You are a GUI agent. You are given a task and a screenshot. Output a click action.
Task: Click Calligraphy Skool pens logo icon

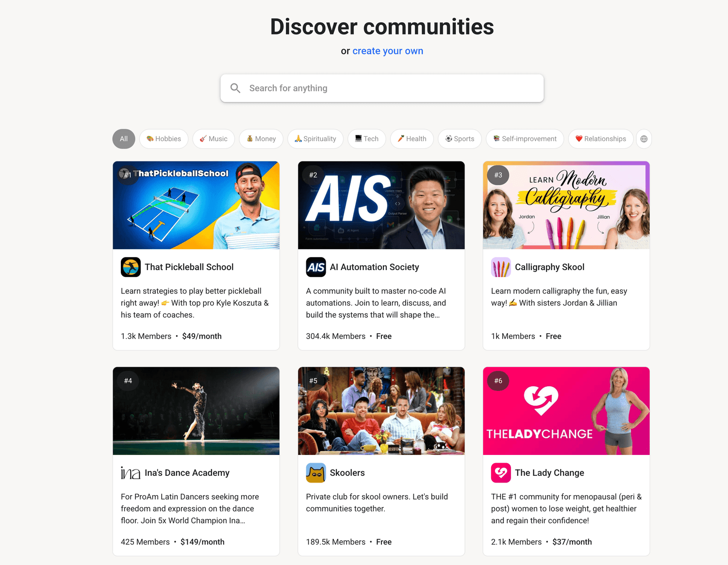click(x=501, y=267)
